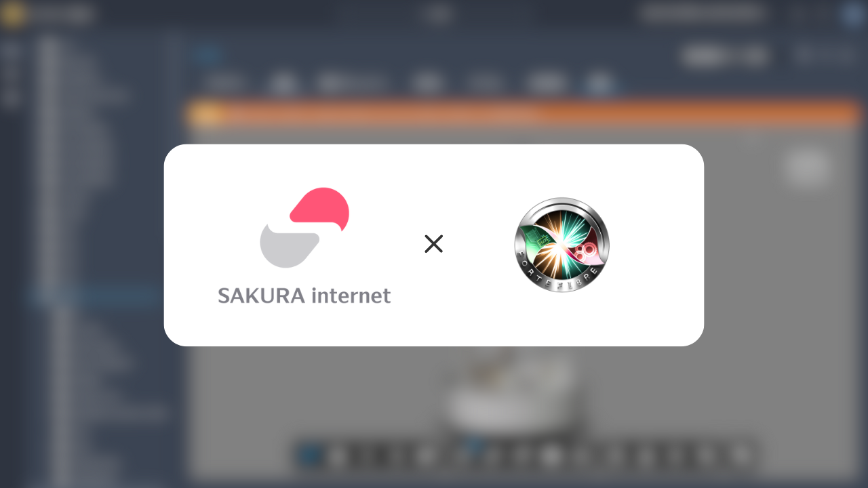The height and width of the screenshot is (488, 868).
Task: Click the white rounded card background
Action: coord(434,245)
